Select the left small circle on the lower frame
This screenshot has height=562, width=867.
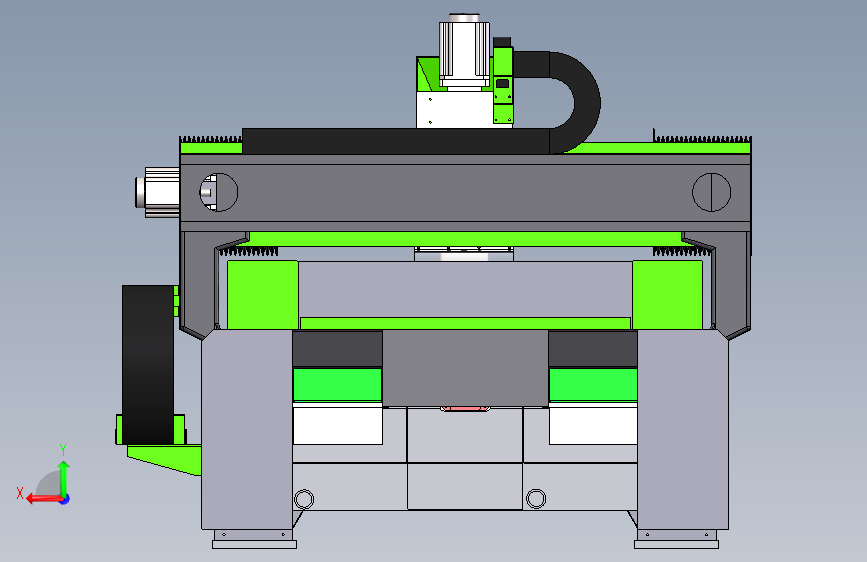pos(304,499)
